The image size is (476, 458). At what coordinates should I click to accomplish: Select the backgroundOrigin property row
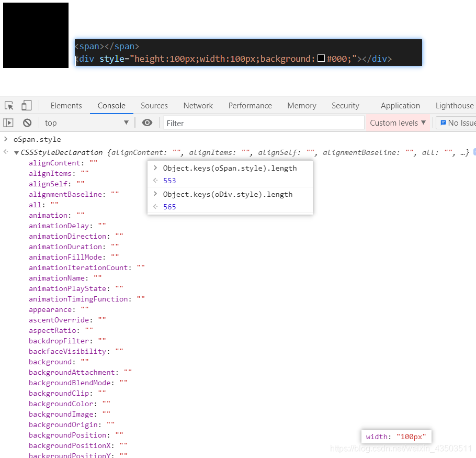[x=72, y=425]
